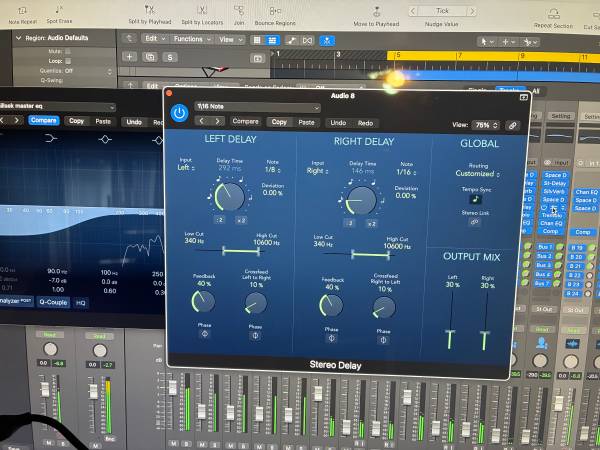
Task: Click the Left Delay Feedback knob
Action: click(204, 301)
